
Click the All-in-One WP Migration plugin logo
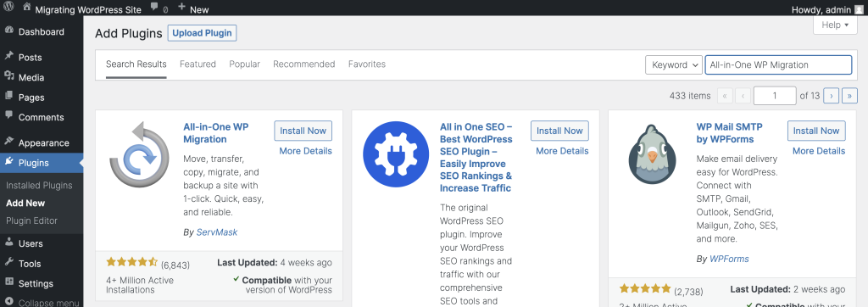coord(139,154)
